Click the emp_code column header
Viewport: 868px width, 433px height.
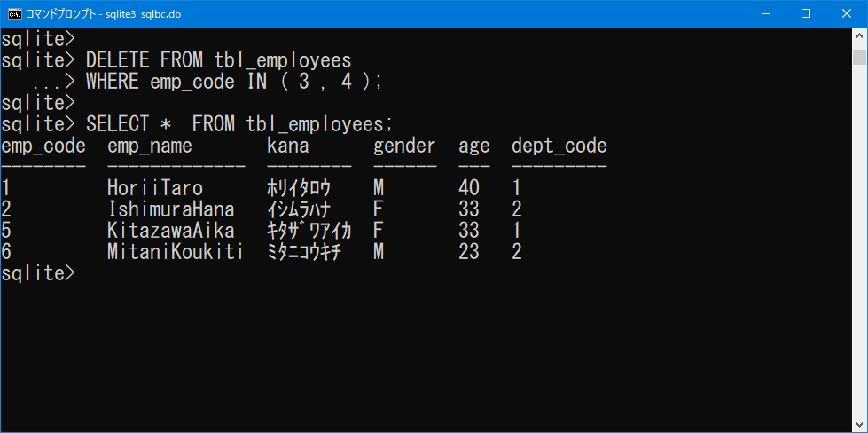pos(43,146)
